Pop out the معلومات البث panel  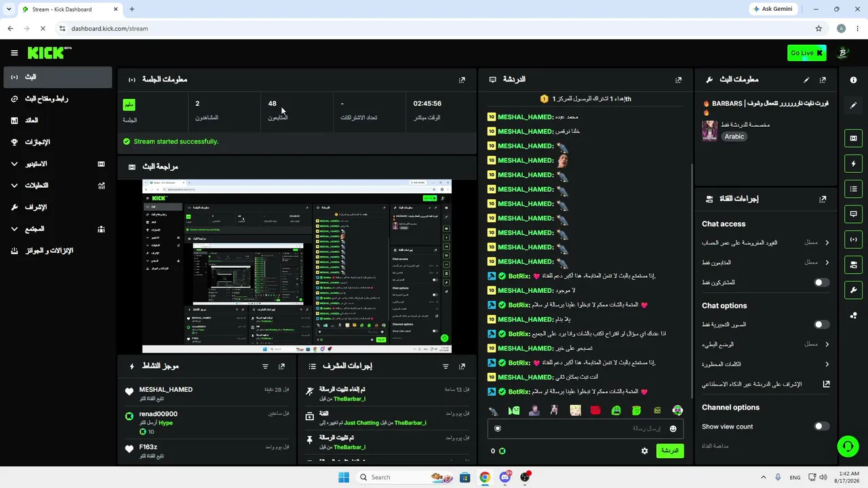(823, 80)
